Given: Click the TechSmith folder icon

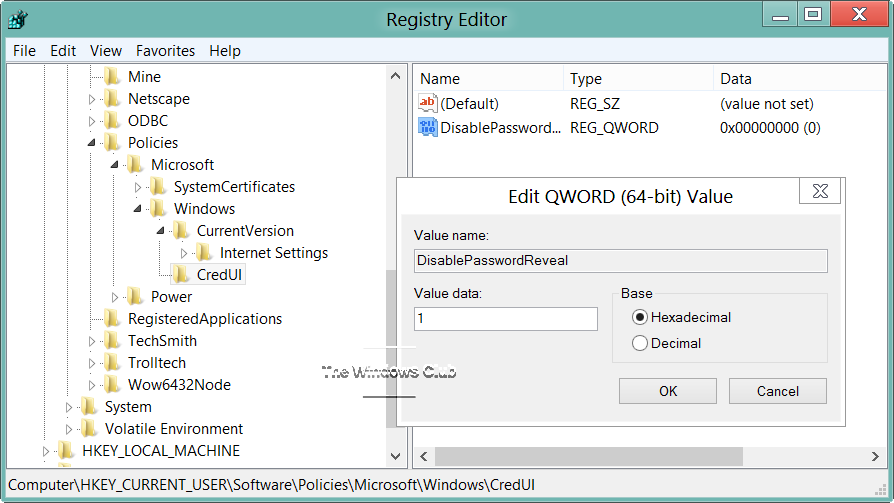Looking at the screenshot, I should point(113,341).
